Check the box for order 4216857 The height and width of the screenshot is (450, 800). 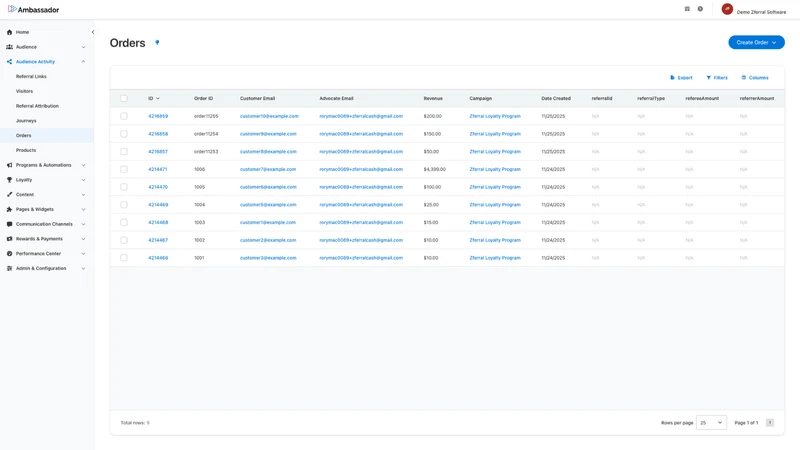[124, 152]
